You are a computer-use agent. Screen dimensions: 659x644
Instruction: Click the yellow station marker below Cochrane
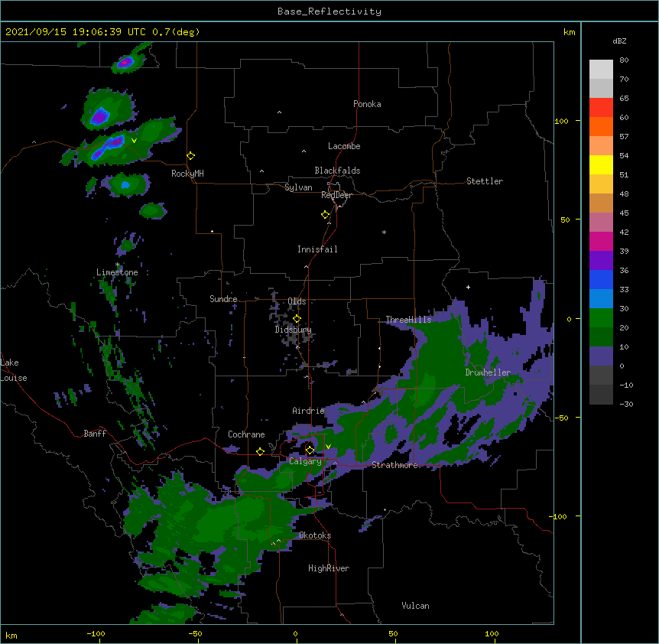pyautogui.click(x=260, y=451)
